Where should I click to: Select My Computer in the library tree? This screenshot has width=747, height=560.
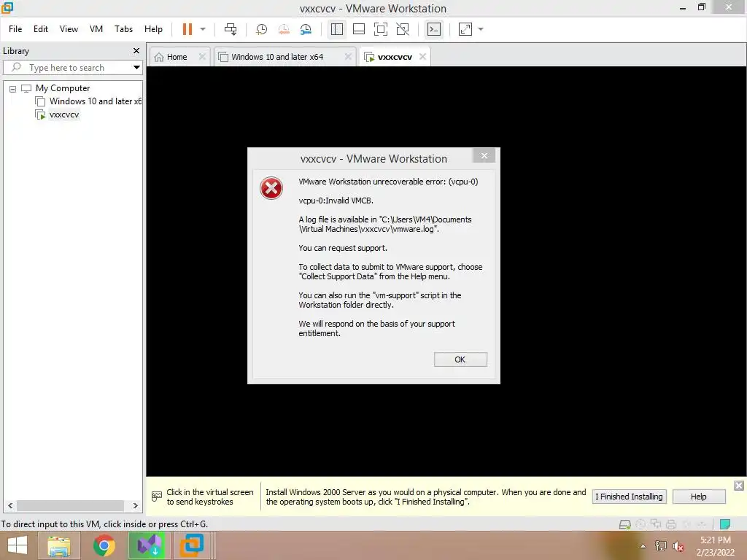tap(63, 88)
